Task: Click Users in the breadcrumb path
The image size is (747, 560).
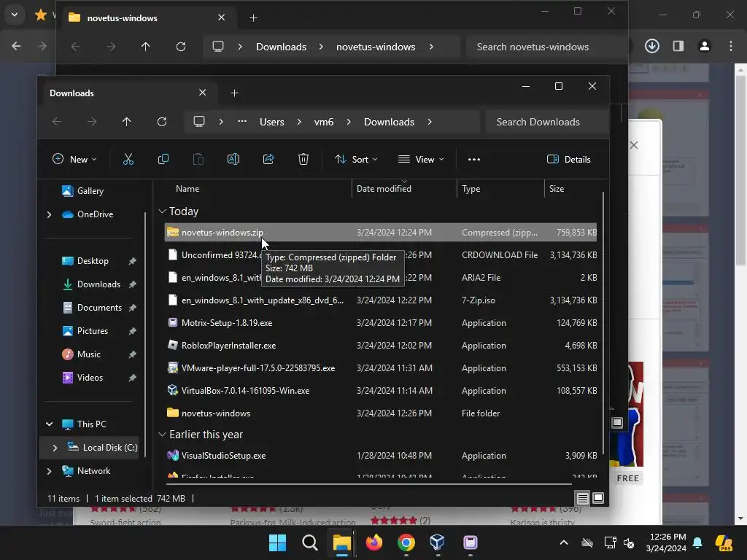Action: click(x=272, y=122)
